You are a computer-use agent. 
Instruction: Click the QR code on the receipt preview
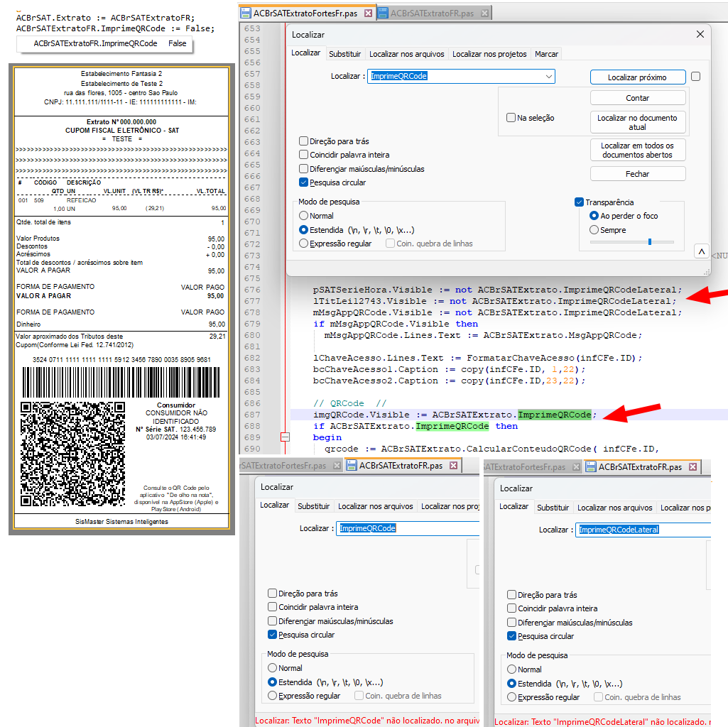[73, 454]
